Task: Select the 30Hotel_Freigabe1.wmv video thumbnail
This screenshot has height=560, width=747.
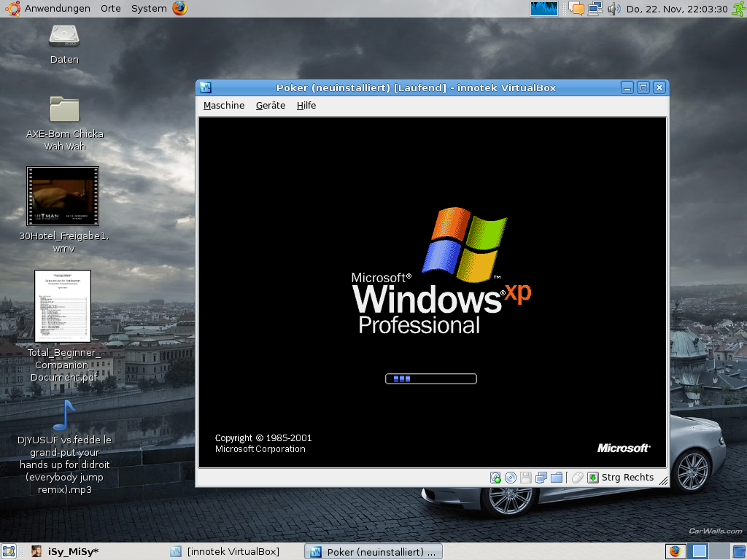Action: pyautogui.click(x=63, y=196)
